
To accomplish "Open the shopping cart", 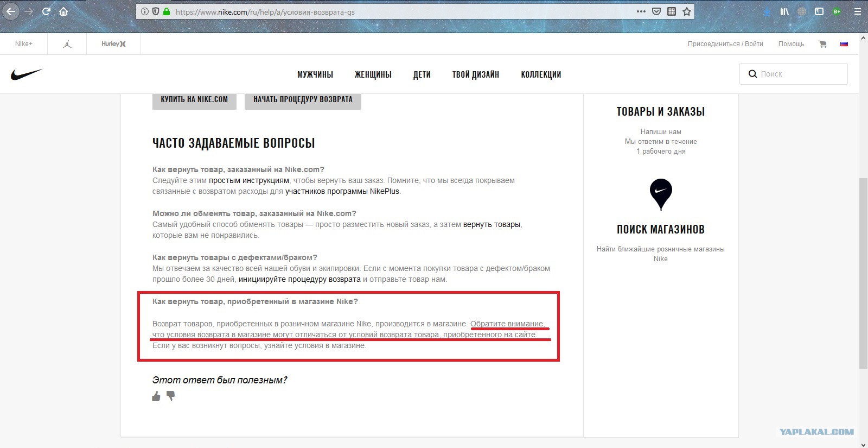I will click(822, 44).
